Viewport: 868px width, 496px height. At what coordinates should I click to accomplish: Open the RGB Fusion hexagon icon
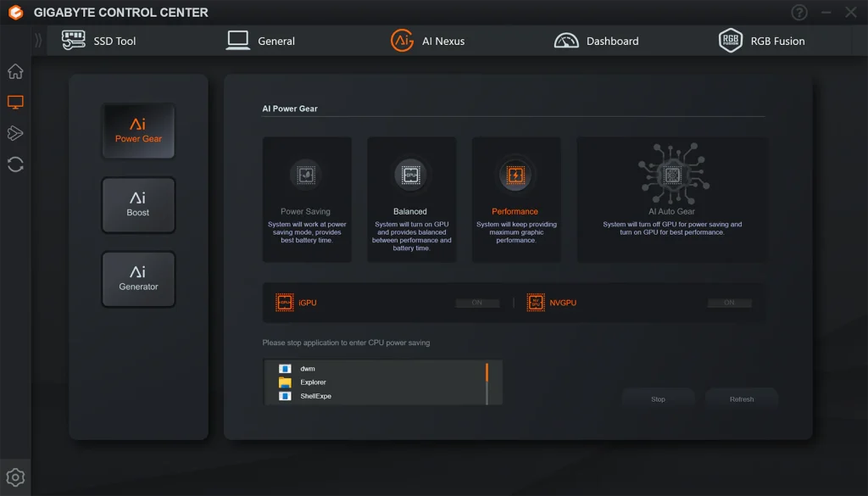click(x=730, y=41)
